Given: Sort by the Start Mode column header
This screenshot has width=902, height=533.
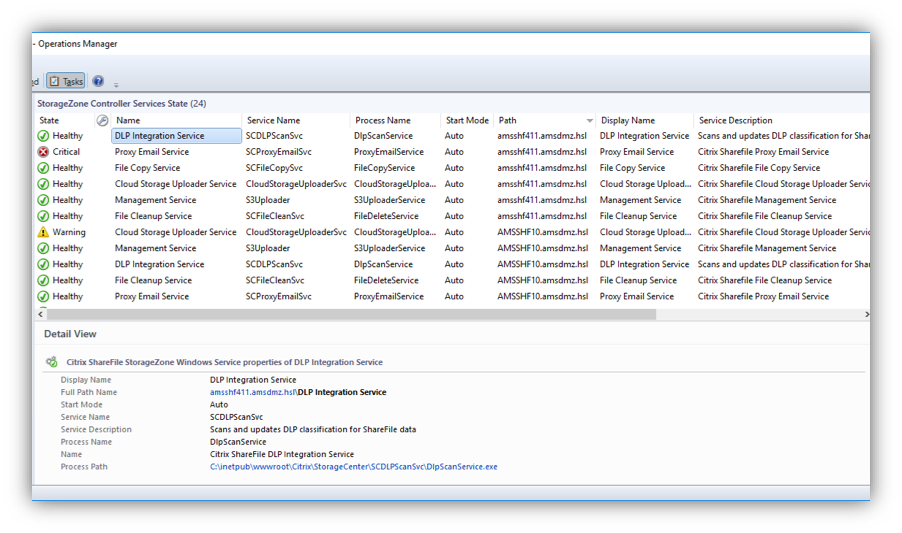Looking at the screenshot, I should [x=467, y=120].
